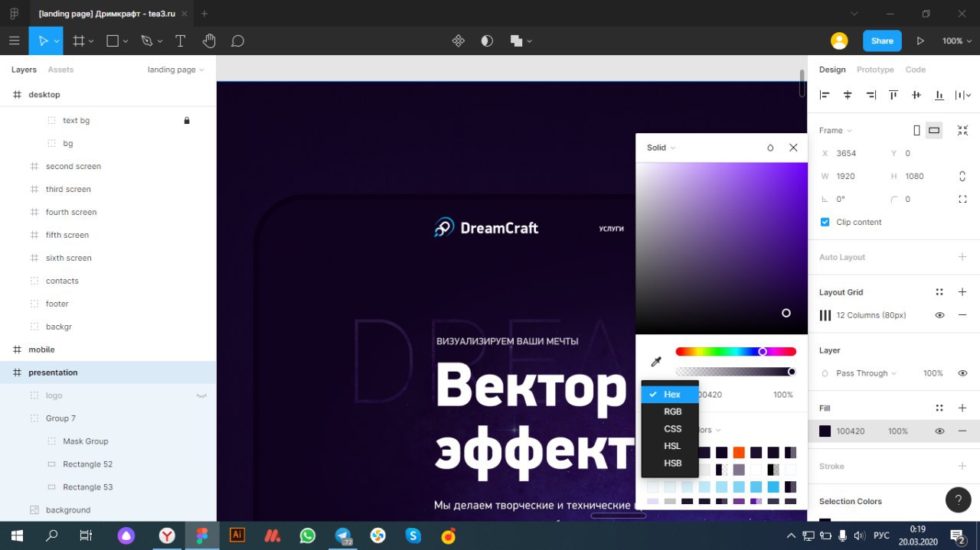Screen dimensions: 980x550
Task: Click independent corners icon
Action: pos(962,199)
